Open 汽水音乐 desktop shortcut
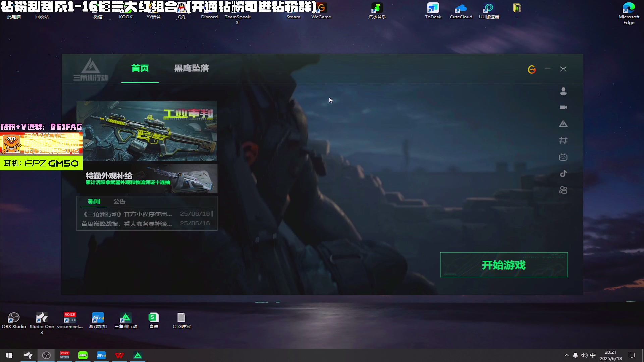This screenshot has height=362, width=644. click(x=377, y=11)
